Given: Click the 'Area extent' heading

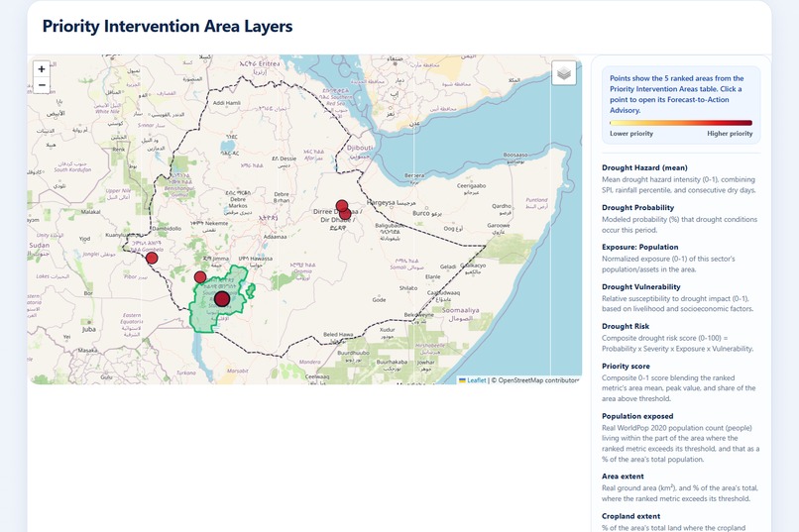Looking at the screenshot, I should tap(623, 477).
